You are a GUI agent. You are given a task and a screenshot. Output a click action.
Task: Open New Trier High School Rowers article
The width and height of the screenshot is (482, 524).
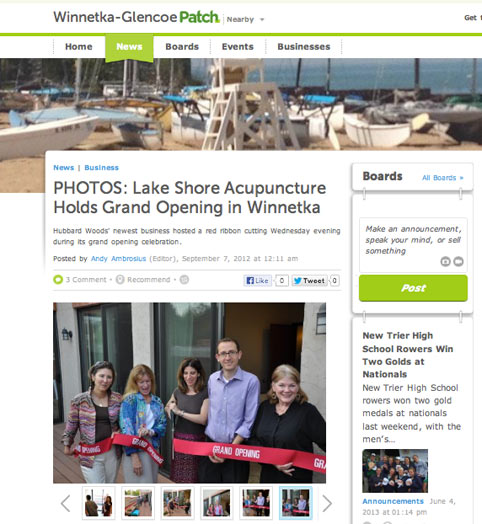pos(408,355)
